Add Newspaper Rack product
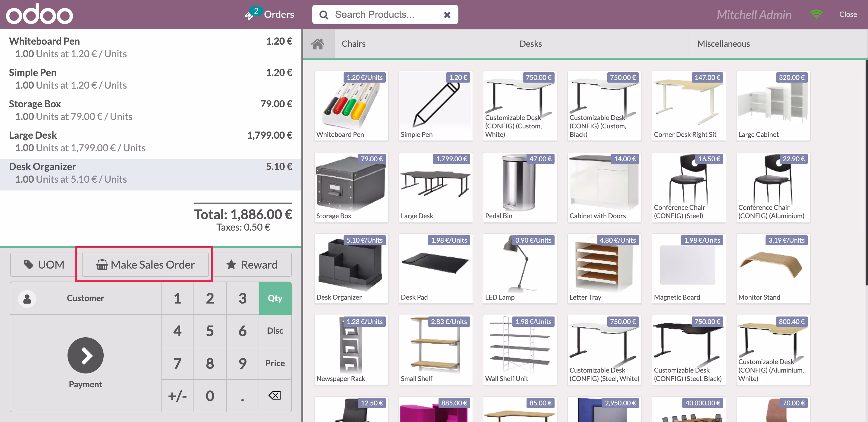 click(x=351, y=350)
